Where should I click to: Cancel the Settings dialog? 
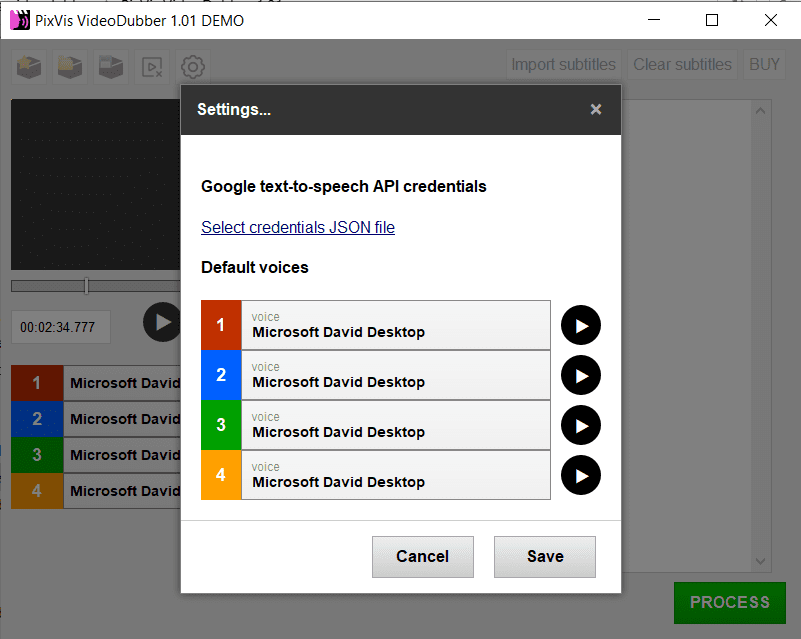[x=423, y=557]
